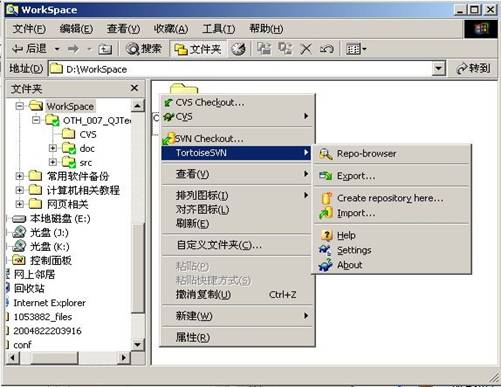Open the 查看(V) menu in the menu bar
This screenshot has height=387, width=501.
click(x=123, y=29)
